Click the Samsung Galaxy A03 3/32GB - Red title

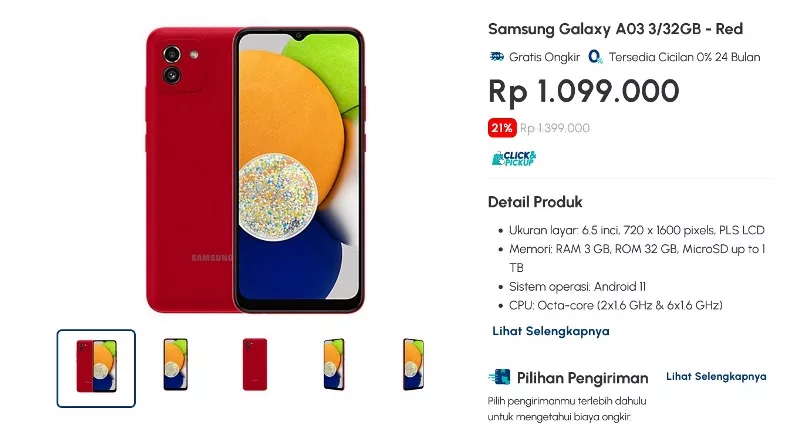click(615, 29)
